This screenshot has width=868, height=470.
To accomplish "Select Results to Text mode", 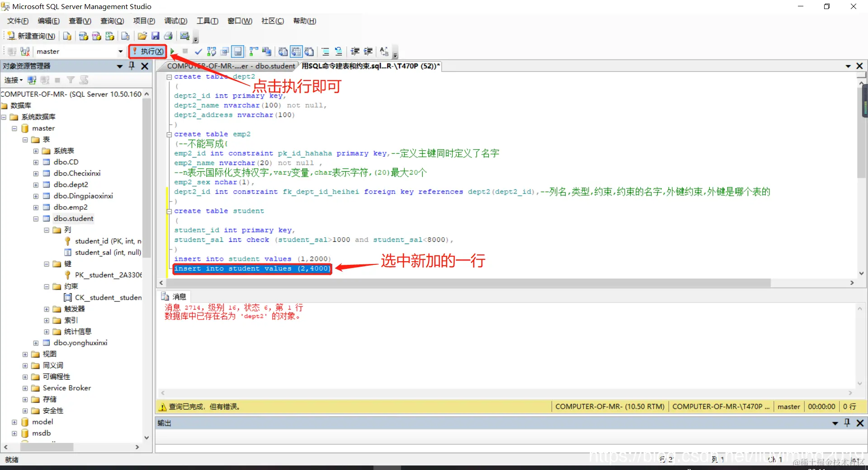I will (x=283, y=52).
